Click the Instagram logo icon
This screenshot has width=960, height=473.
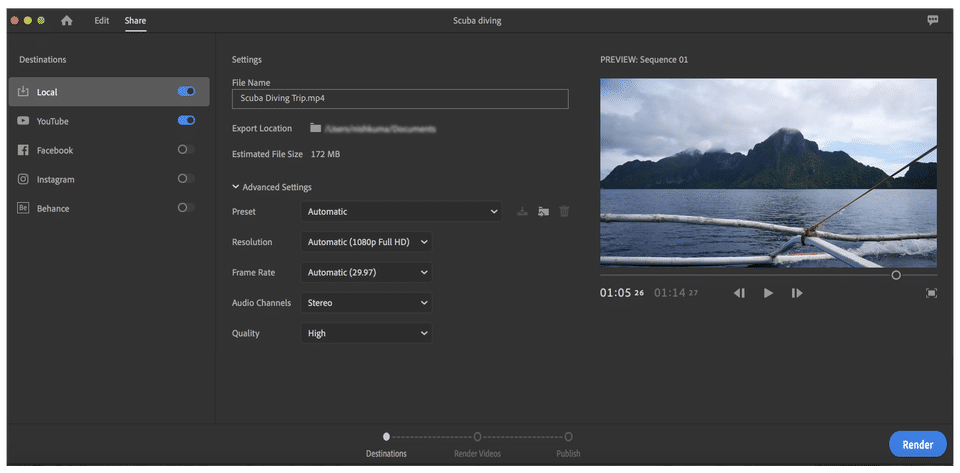coord(23,179)
